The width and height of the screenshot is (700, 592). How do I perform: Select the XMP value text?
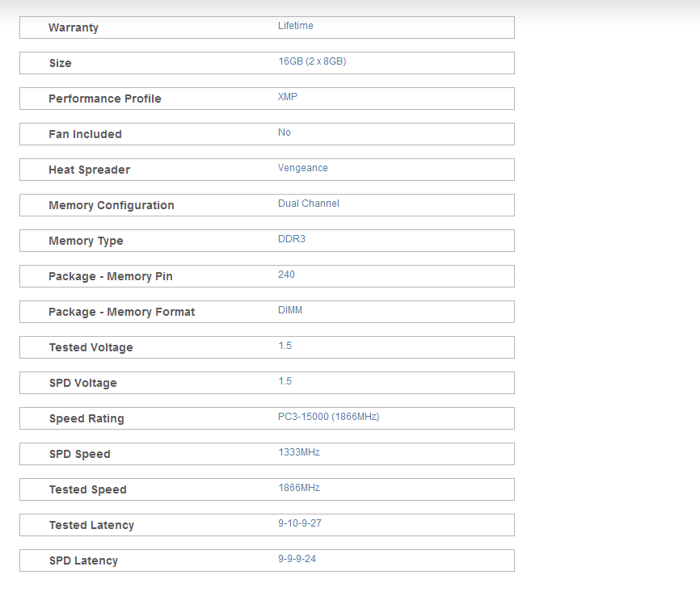tap(288, 97)
